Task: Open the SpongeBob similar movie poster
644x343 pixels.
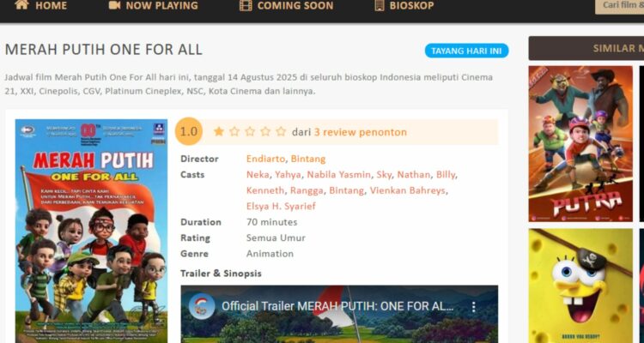Action: 580,286
